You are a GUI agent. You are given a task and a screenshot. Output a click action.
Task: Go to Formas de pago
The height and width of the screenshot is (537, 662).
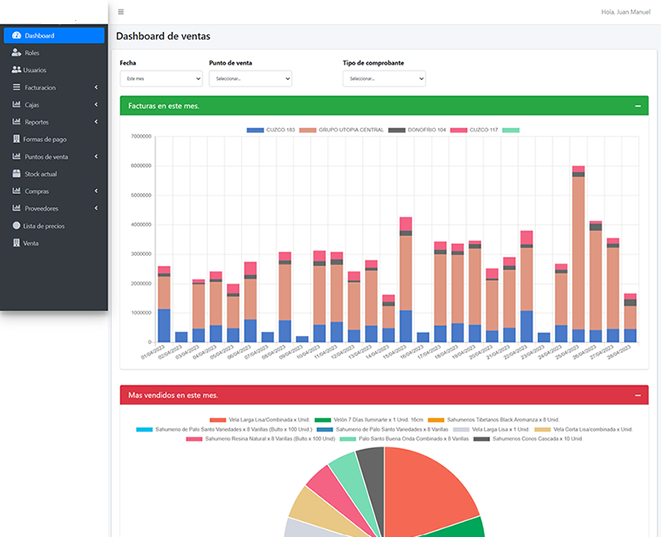tap(54, 139)
